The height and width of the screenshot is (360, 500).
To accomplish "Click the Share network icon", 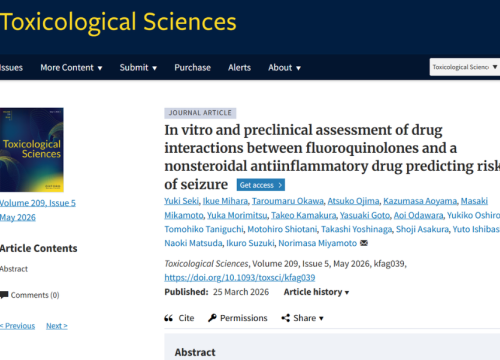I will point(285,318).
